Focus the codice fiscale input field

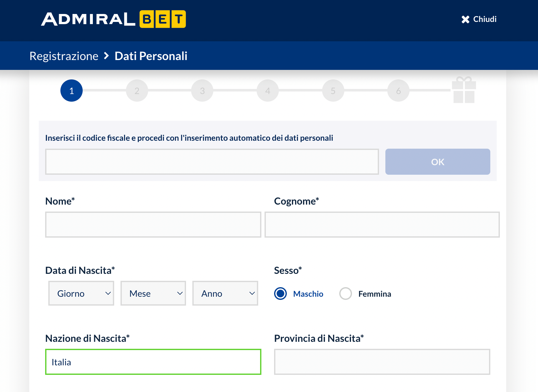pyautogui.click(x=212, y=162)
